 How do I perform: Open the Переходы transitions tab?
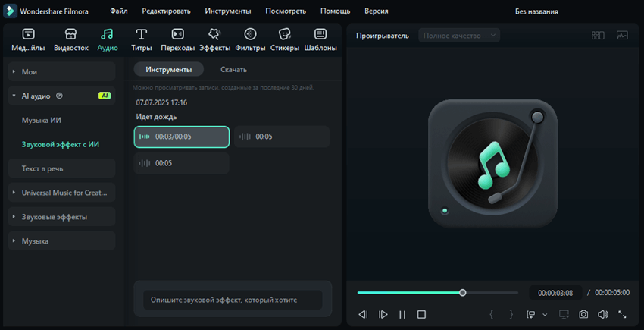click(x=178, y=40)
